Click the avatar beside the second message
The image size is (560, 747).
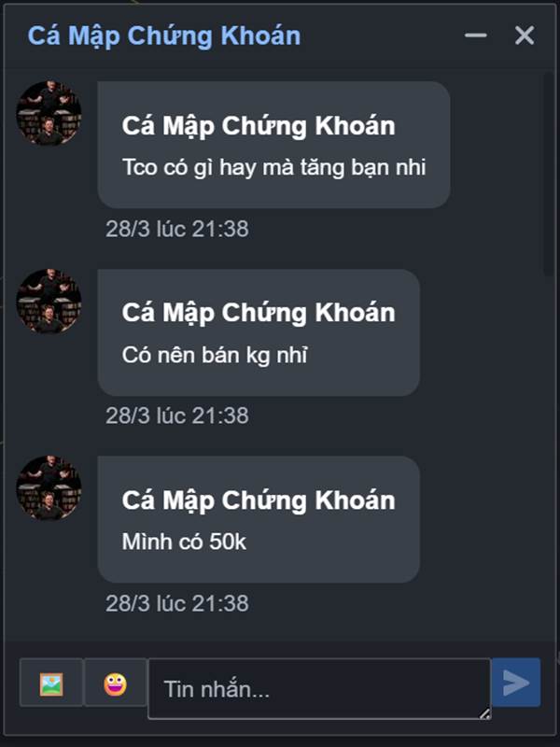[x=49, y=301]
